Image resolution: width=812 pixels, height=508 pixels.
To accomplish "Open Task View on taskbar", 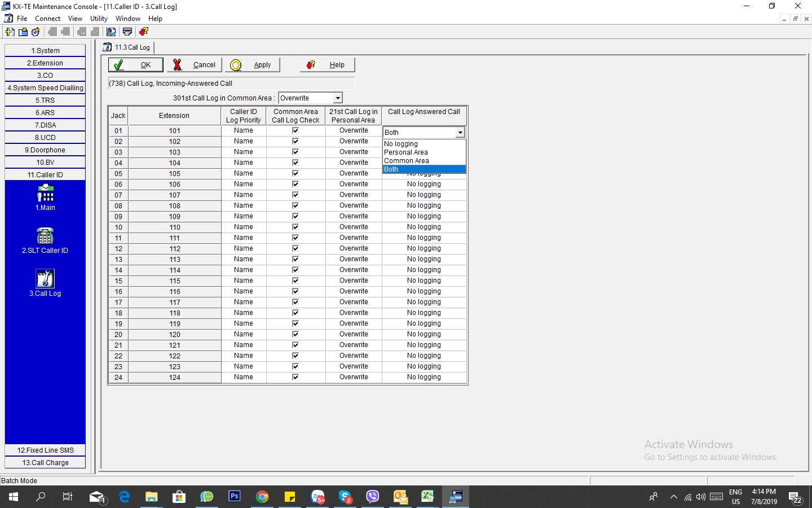I will [x=68, y=497].
